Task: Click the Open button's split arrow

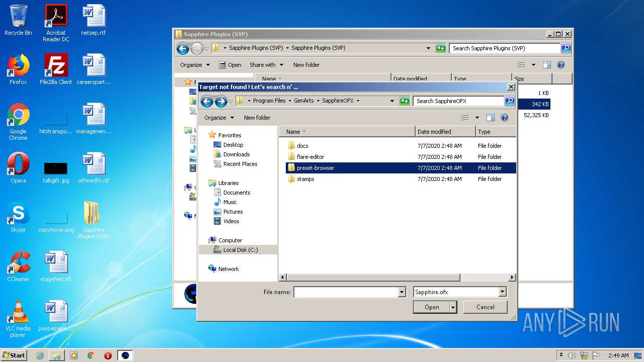Action: (x=453, y=307)
